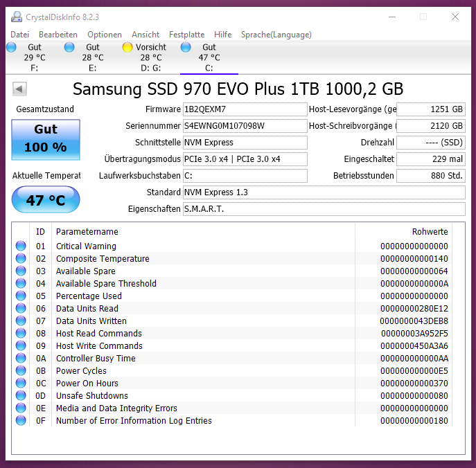Click raw value 00000003A952F5
This screenshot has width=476, height=468.
(414, 333)
